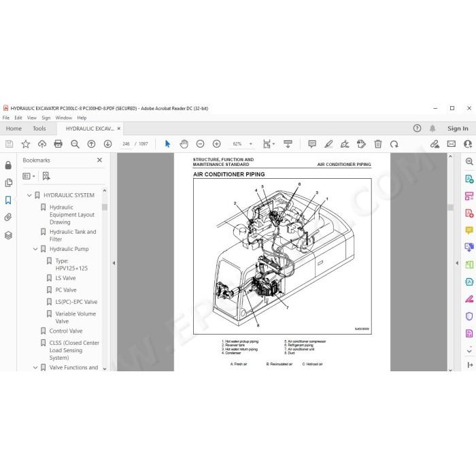Screen dimensions: 476x476
Task: Open the Help menu
Action: coord(82,118)
